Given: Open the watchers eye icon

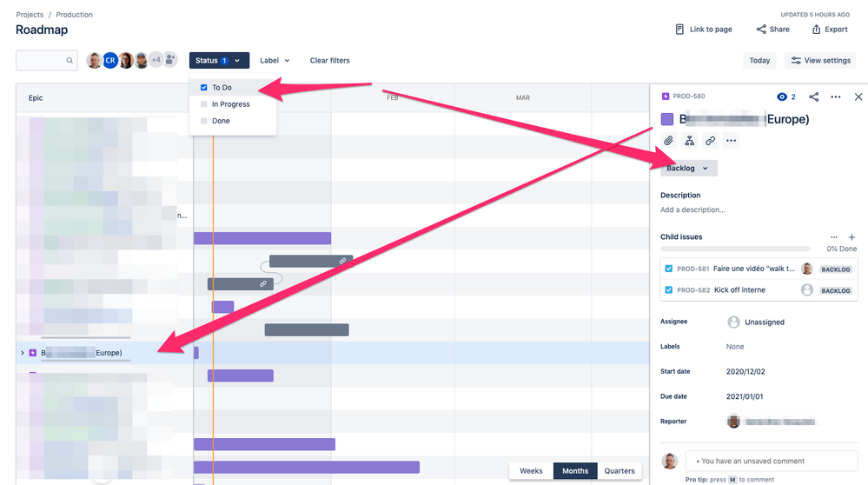Looking at the screenshot, I should coord(782,96).
